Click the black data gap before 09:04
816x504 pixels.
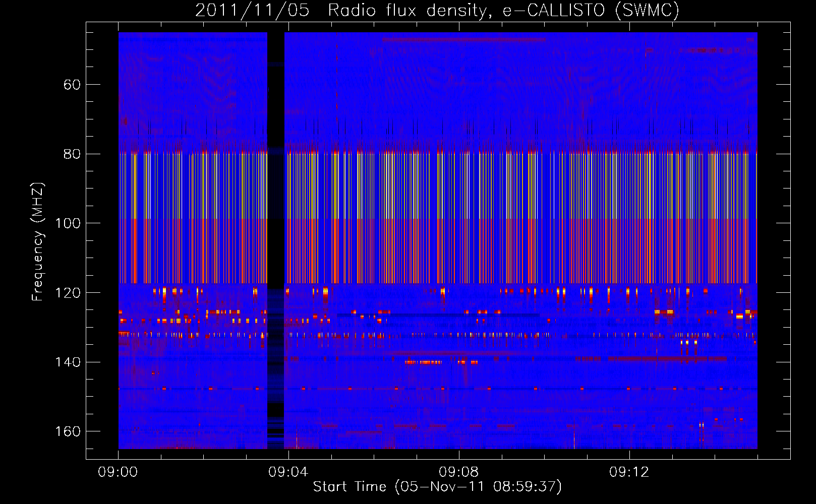coord(276,240)
